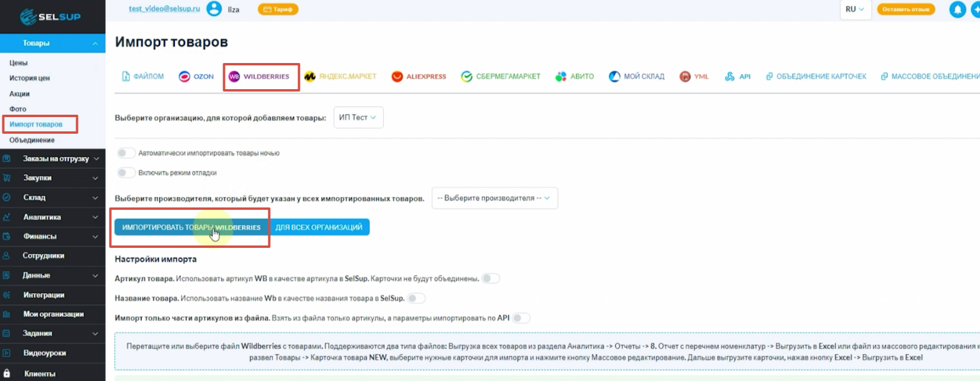The image size is (980, 381).
Task: Open the user avatar icon next to liza
Action: point(214,9)
